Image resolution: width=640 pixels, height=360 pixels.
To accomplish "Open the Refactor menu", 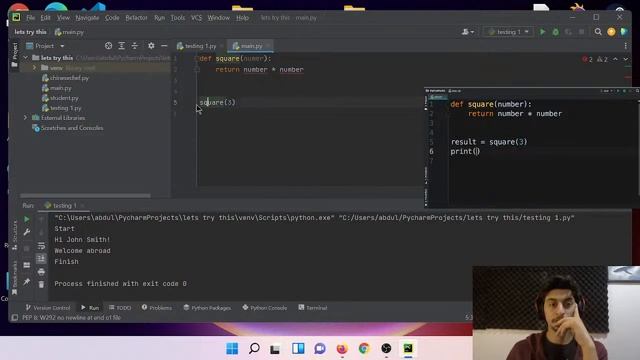I will pos(136,18).
